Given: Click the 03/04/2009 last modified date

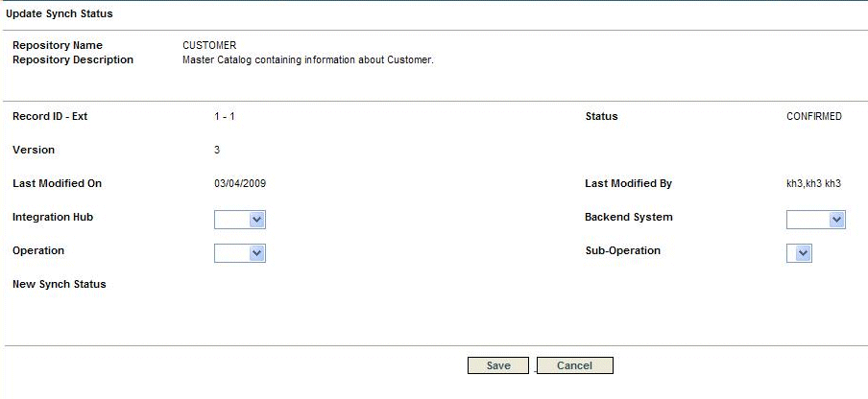Looking at the screenshot, I should (x=240, y=183).
